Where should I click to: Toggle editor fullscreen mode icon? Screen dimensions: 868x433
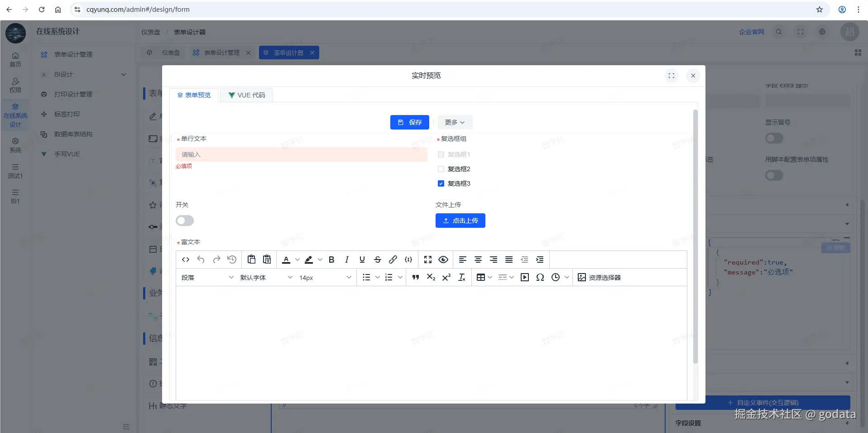click(428, 260)
